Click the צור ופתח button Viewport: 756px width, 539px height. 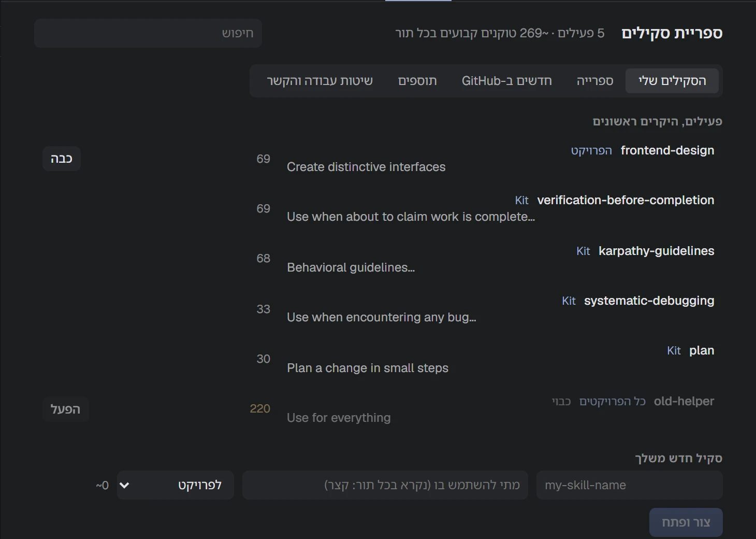click(686, 522)
